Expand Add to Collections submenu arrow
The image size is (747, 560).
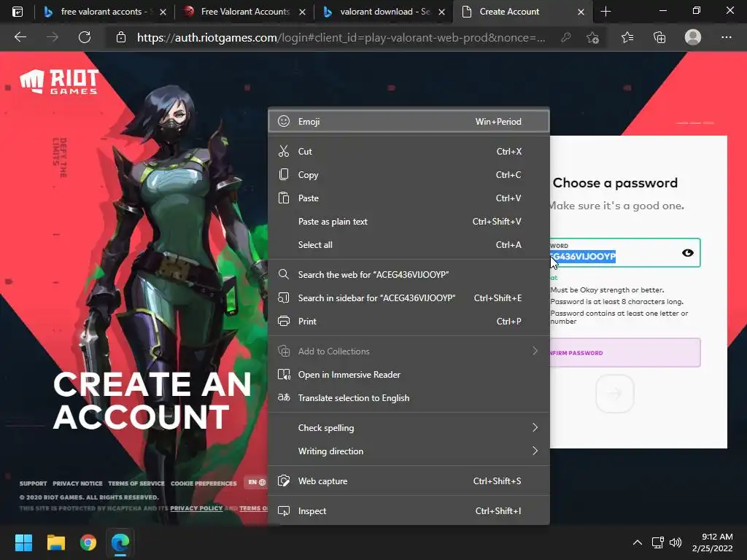click(535, 351)
